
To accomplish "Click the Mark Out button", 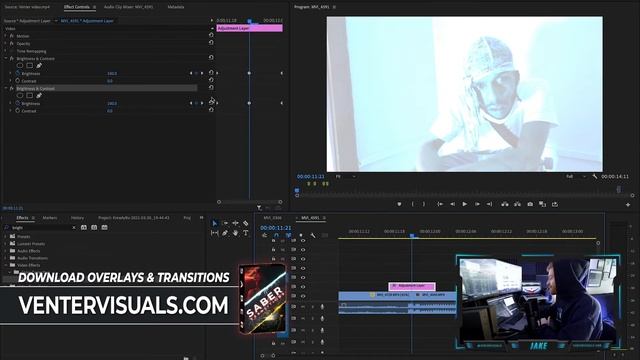I will pos(424,204).
